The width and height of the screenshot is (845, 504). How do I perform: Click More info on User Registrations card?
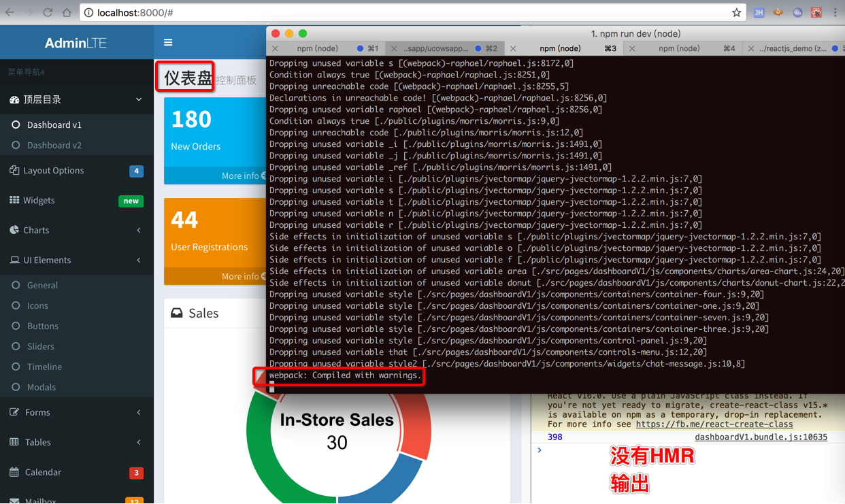[x=243, y=276]
